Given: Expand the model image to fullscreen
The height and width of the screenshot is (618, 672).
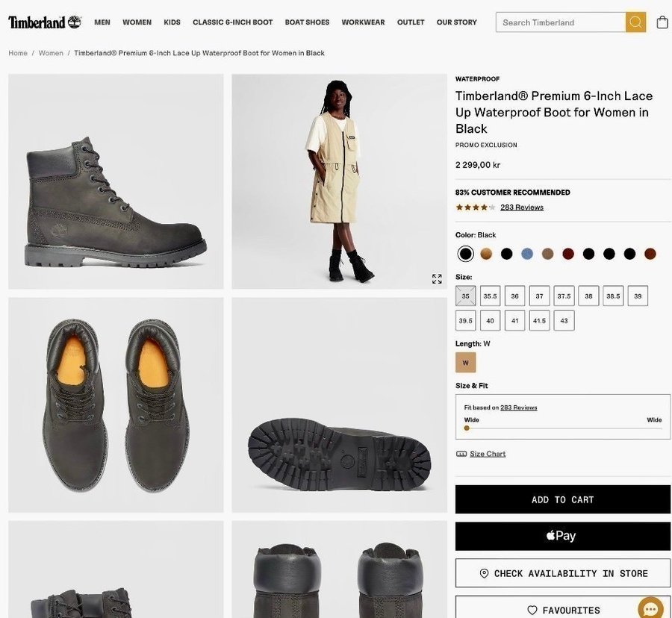Looking at the screenshot, I should click(x=437, y=278).
